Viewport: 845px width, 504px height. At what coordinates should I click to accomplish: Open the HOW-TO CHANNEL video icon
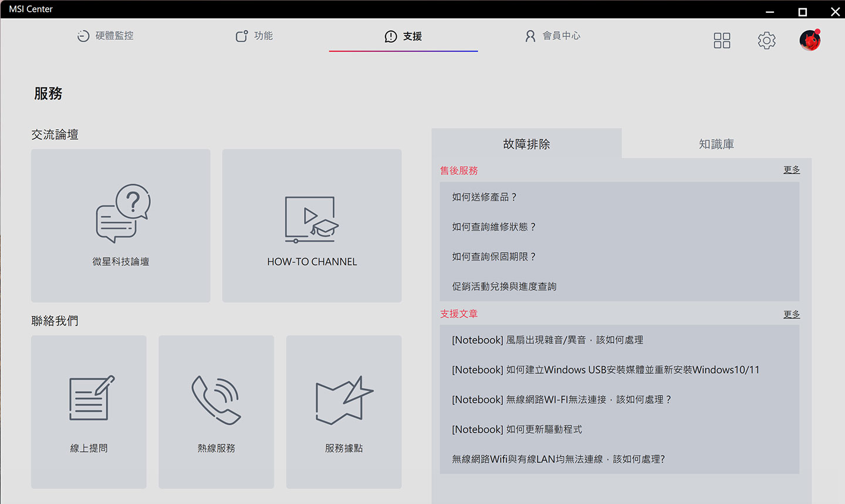(x=312, y=219)
